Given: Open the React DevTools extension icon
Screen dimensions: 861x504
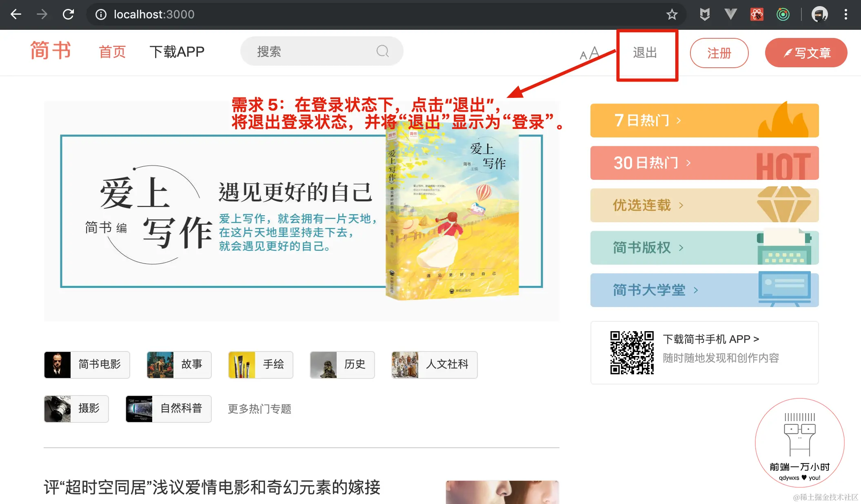Looking at the screenshot, I should pos(757,15).
